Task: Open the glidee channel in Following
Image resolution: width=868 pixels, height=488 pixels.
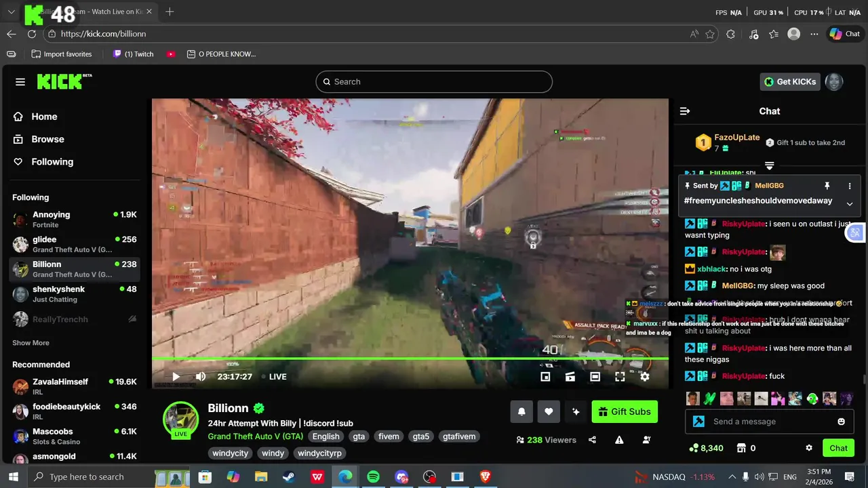Action: [x=75, y=245]
